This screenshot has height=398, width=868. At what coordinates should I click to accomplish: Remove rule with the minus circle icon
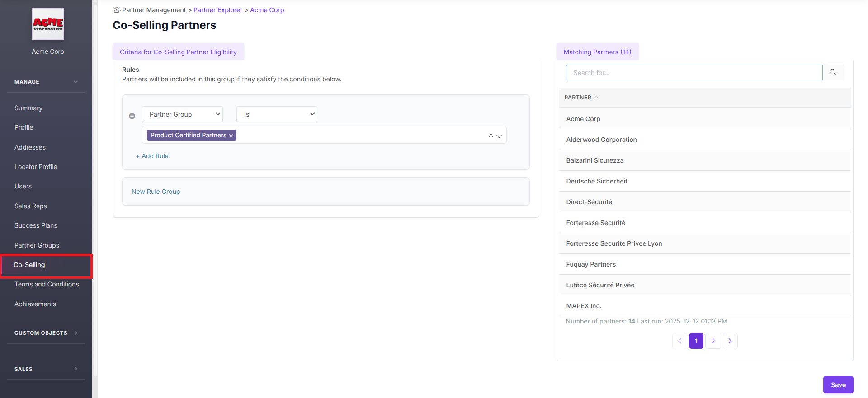point(132,116)
